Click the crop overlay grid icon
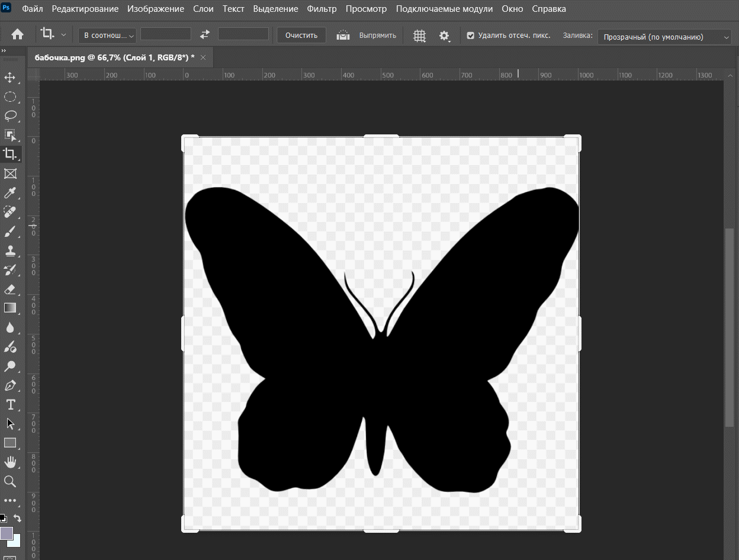The width and height of the screenshot is (739, 560). tap(419, 36)
